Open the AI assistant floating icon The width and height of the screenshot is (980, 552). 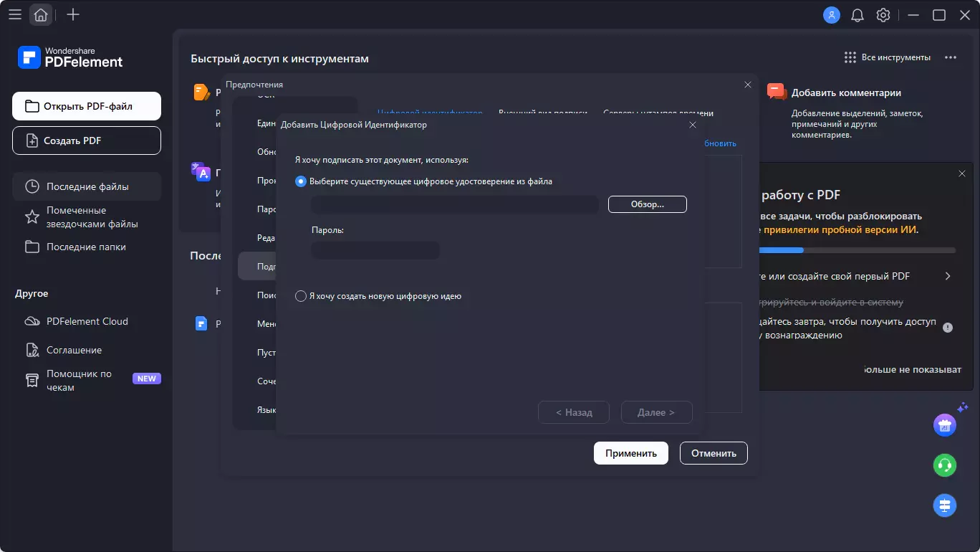coord(945,424)
